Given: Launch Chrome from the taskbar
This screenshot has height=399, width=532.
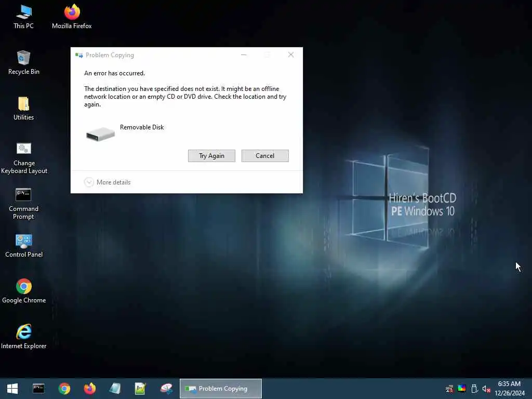Looking at the screenshot, I should 64,389.
